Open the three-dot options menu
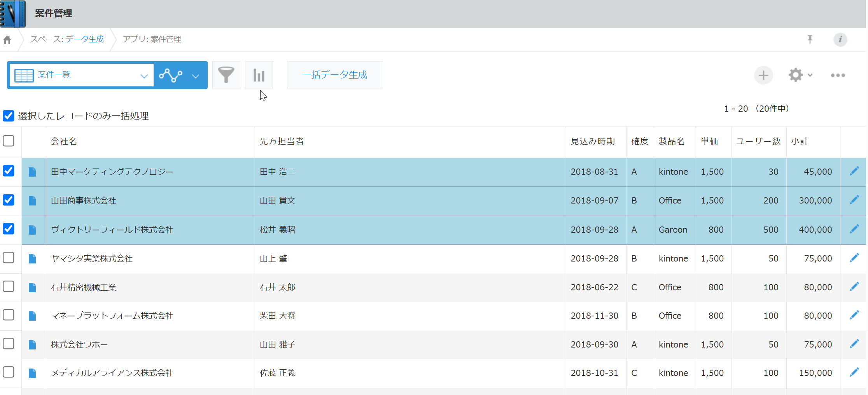The image size is (868, 395). pos(838,75)
